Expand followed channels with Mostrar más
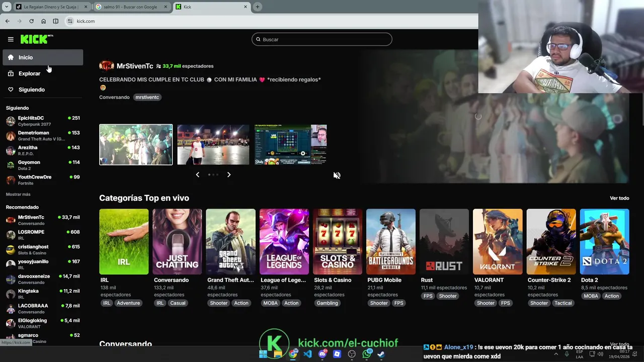This screenshot has height=362, width=644. click(x=18, y=194)
